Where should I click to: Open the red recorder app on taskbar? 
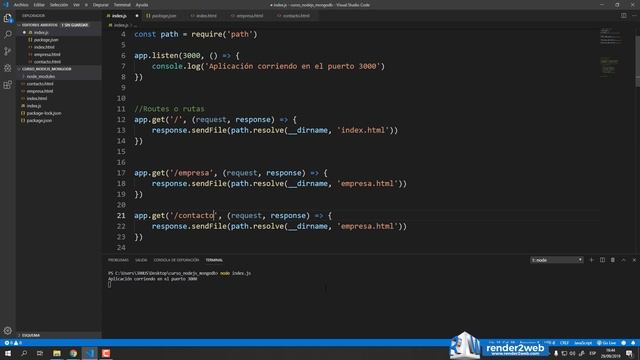106,353
